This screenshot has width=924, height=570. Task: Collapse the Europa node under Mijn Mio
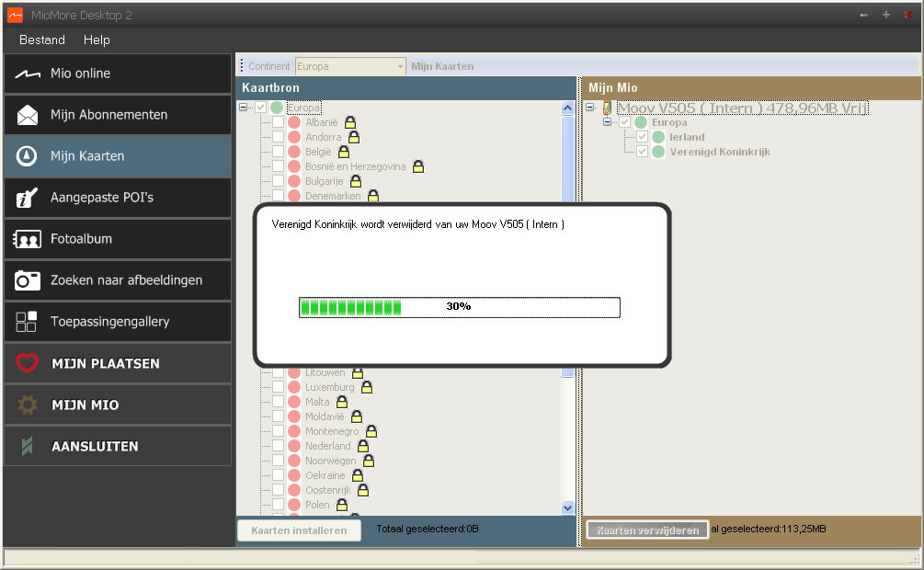pos(607,122)
